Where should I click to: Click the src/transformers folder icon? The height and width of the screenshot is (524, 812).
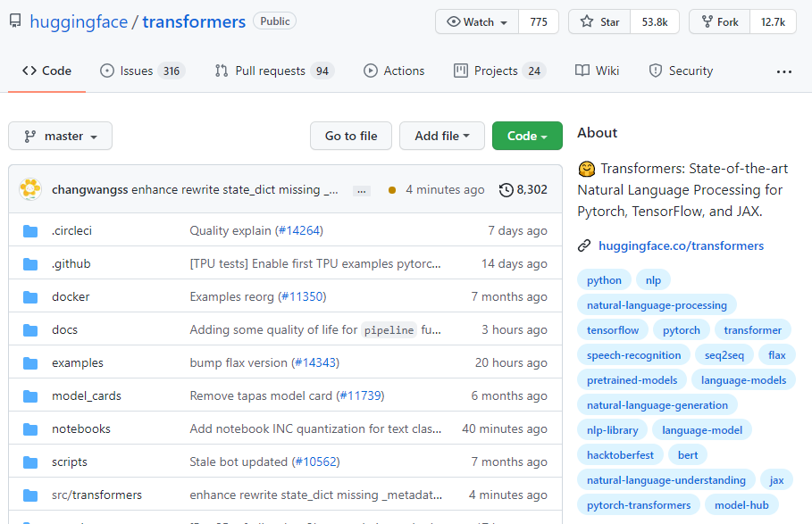[x=30, y=495]
